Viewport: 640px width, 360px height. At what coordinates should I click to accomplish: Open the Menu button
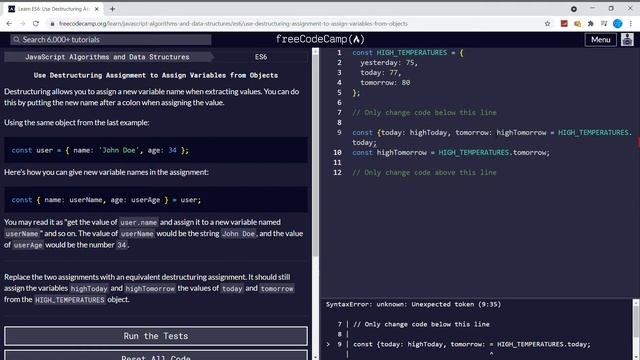[600, 40]
